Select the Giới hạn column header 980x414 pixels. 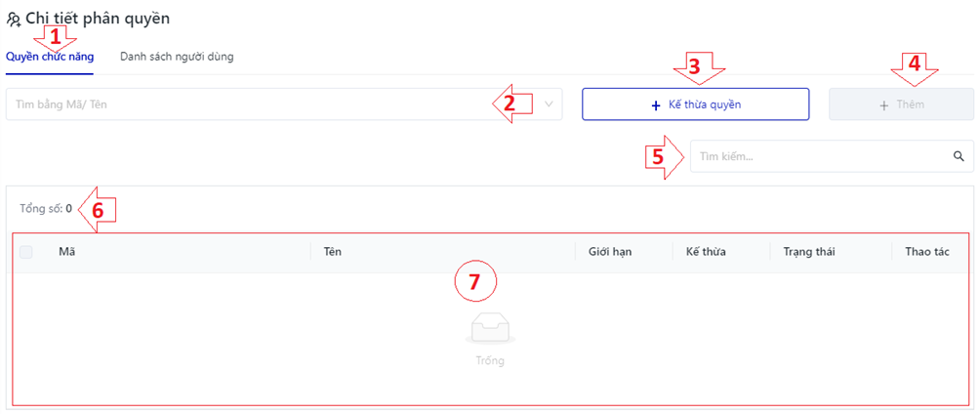click(x=610, y=252)
